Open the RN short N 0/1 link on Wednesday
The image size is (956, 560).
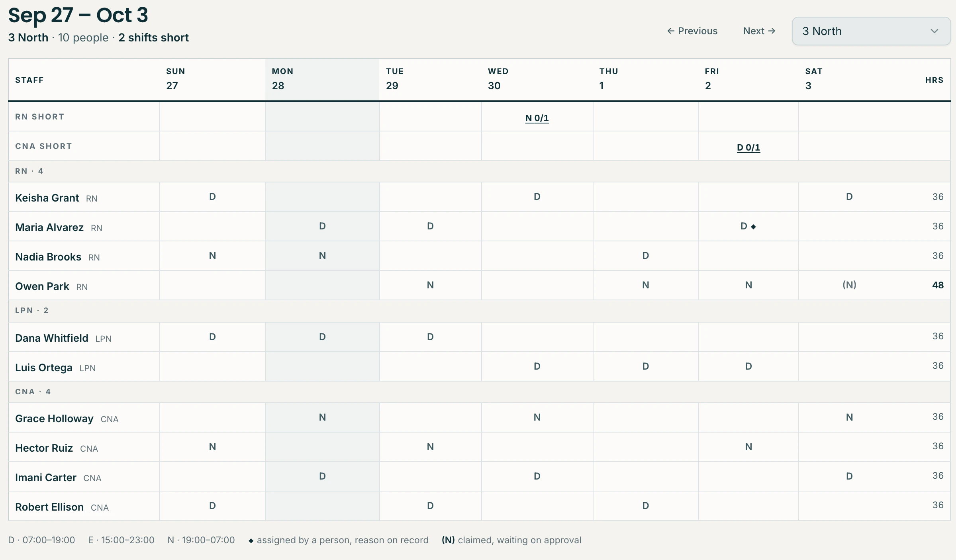point(537,118)
